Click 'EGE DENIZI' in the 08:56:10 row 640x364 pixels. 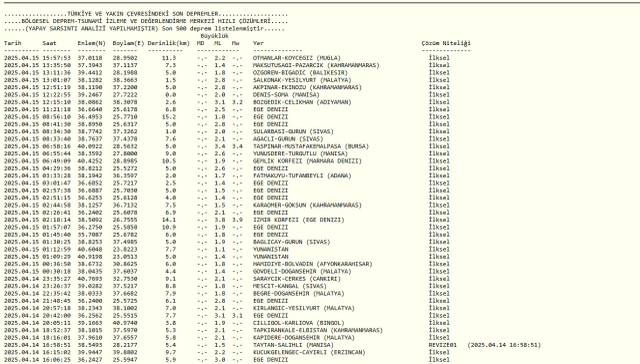click(x=270, y=117)
